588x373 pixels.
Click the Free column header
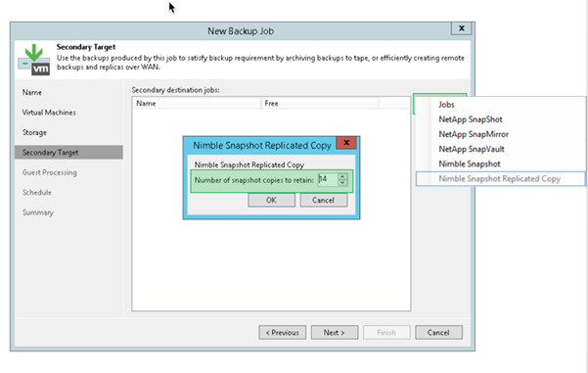click(x=320, y=103)
